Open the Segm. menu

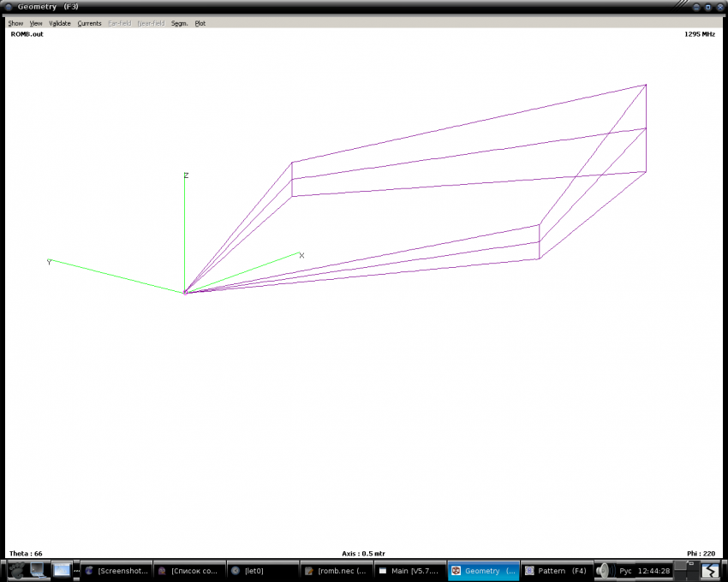click(179, 23)
